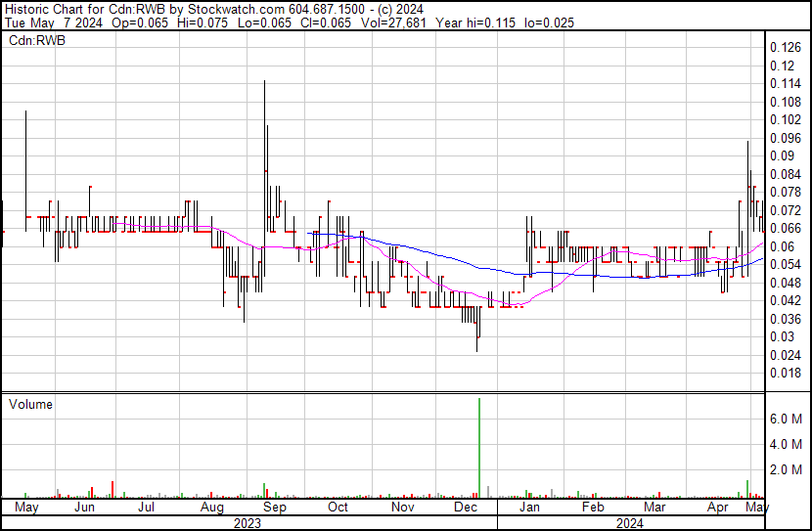Viewport: 812px width, 531px height.
Task: Click the Mar month label on time axis
Action: coord(654,508)
